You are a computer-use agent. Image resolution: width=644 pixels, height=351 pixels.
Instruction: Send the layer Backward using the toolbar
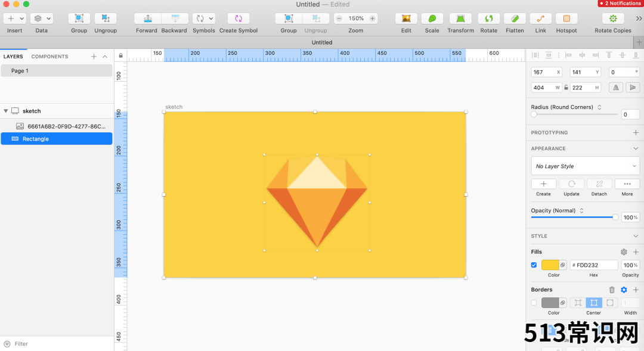point(175,18)
